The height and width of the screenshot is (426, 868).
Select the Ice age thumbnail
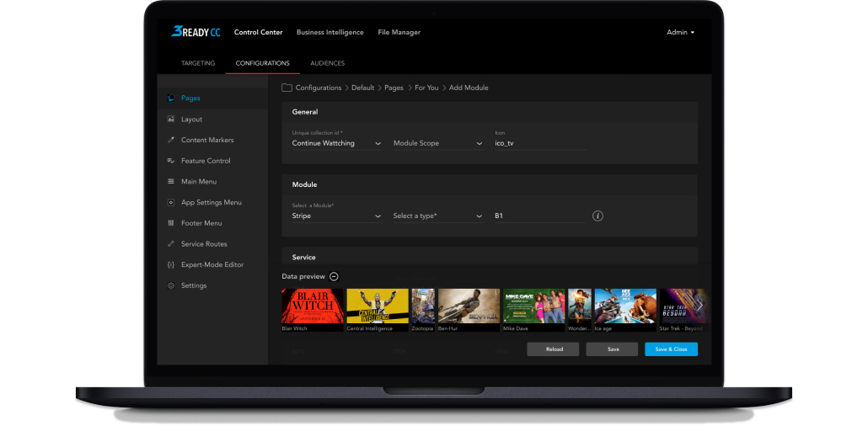pyautogui.click(x=625, y=306)
